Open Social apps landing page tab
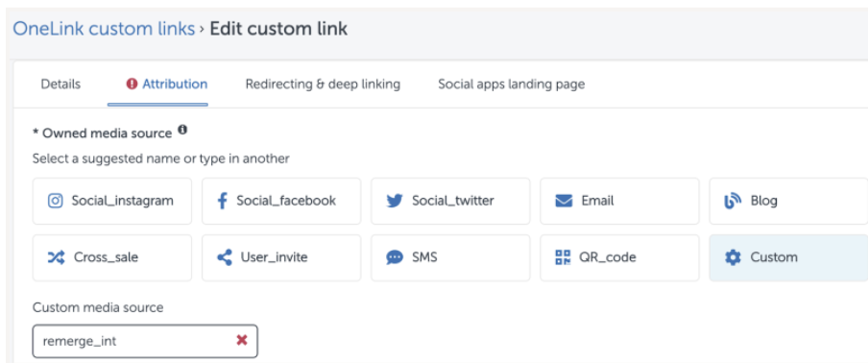868x363 pixels. tap(512, 85)
